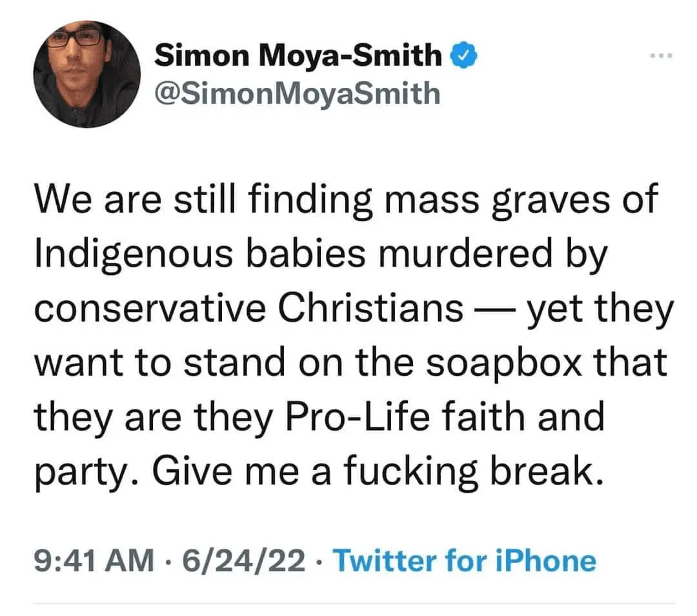Click the word "soapbox" in the tweet
This screenshot has width=697, height=616.
(x=490, y=364)
